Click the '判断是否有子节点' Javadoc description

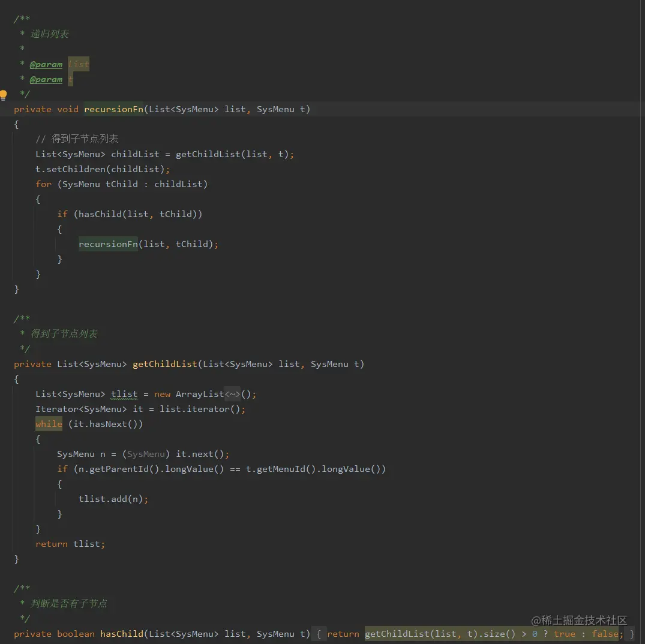click(x=68, y=604)
